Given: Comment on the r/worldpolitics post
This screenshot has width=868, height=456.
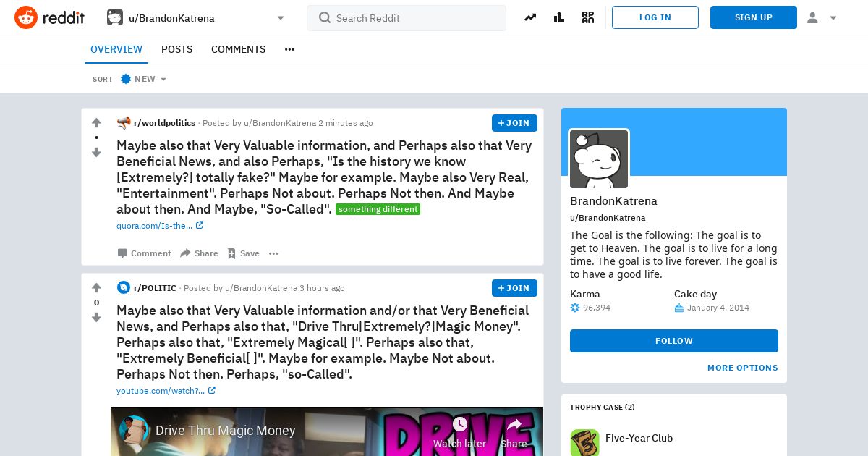Looking at the screenshot, I should click(144, 253).
